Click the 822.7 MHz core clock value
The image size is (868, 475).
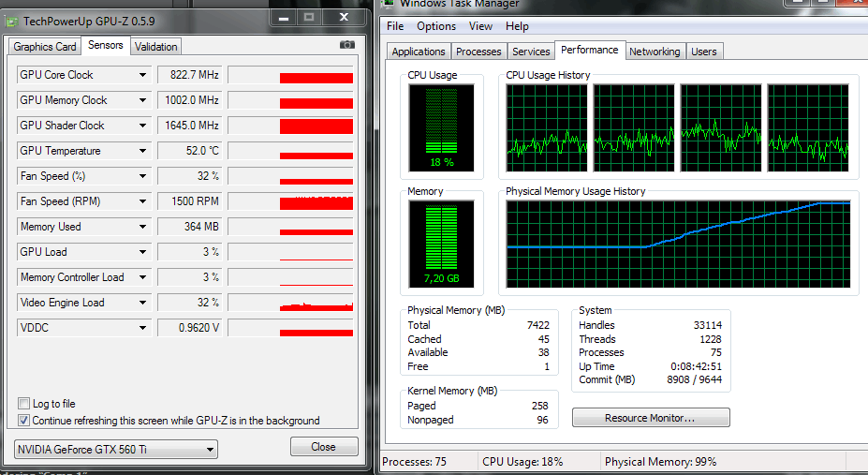coord(190,75)
